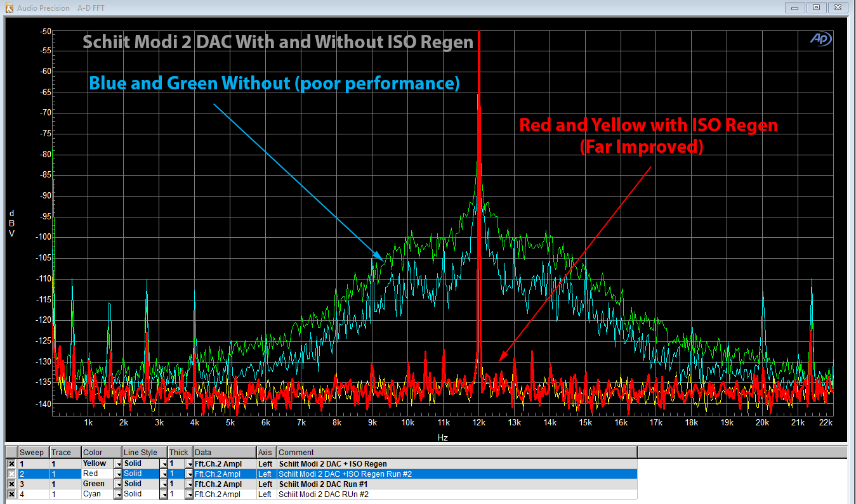Click the Color column header

point(102,453)
